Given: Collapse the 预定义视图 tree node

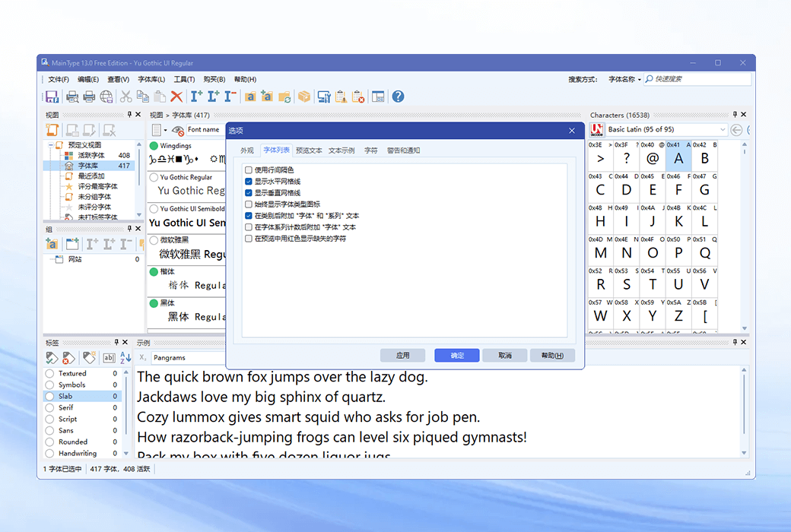Looking at the screenshot, I should click(50, 144).
